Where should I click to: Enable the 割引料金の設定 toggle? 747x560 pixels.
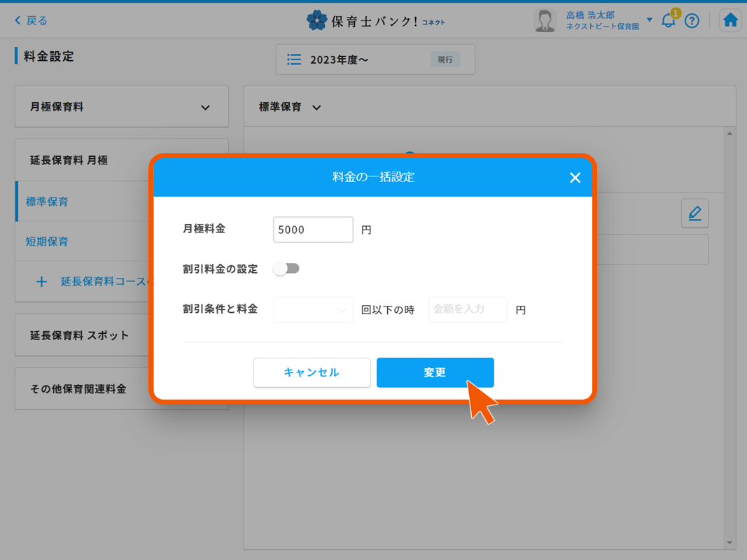(x=286, y=268)
